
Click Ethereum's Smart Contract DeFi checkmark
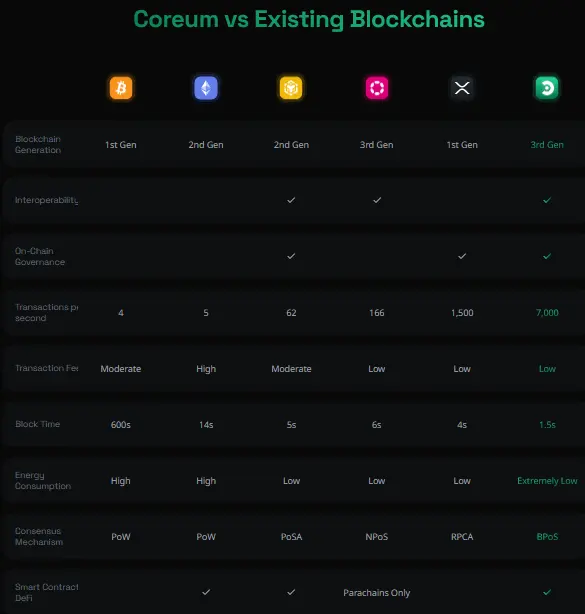click(x=206, y=592)
